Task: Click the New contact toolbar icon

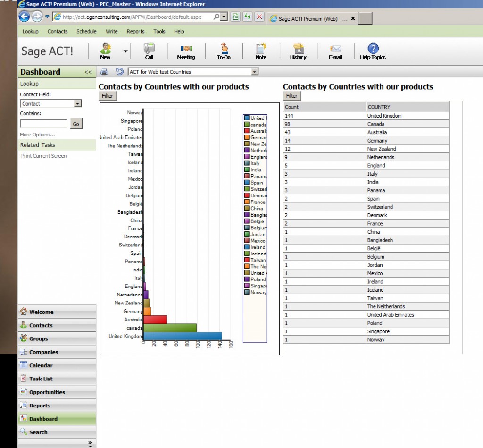Action: tap(106, 49)
